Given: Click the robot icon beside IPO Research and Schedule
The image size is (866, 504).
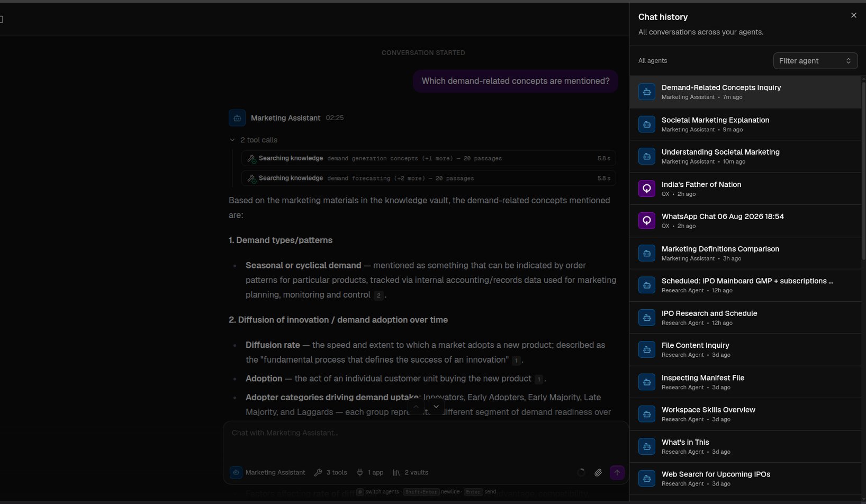Looking at the screenshot, I should click(647, 318).
